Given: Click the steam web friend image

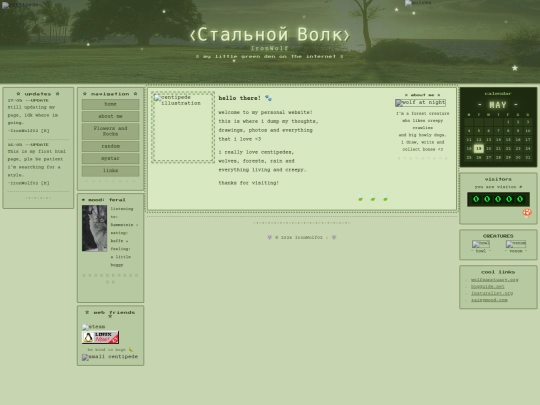Looking at the screenshot, I should tap(94, 326).
